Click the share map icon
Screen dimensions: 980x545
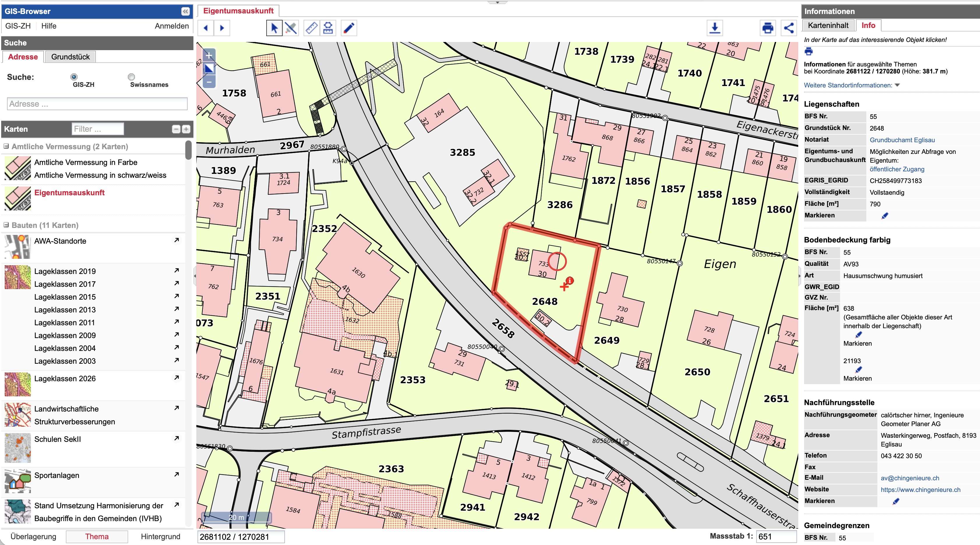[789, 28]
